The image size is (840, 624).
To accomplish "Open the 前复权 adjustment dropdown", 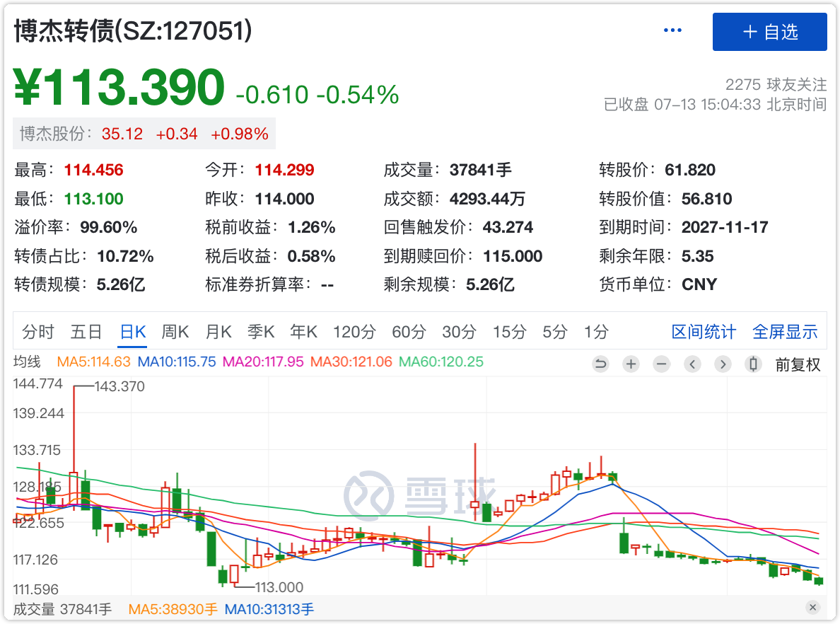I will pyautogui.click(x=798, y=364).
